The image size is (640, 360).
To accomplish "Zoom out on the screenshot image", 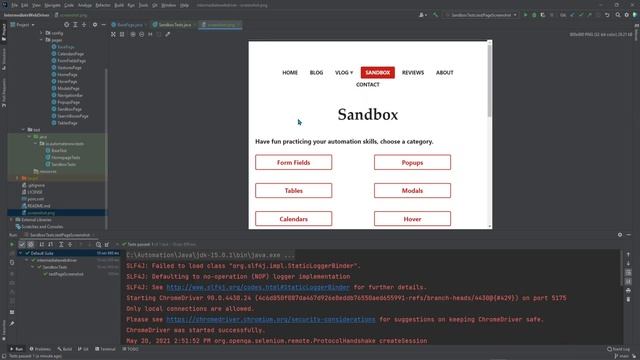I will click(x=142, y=35).
